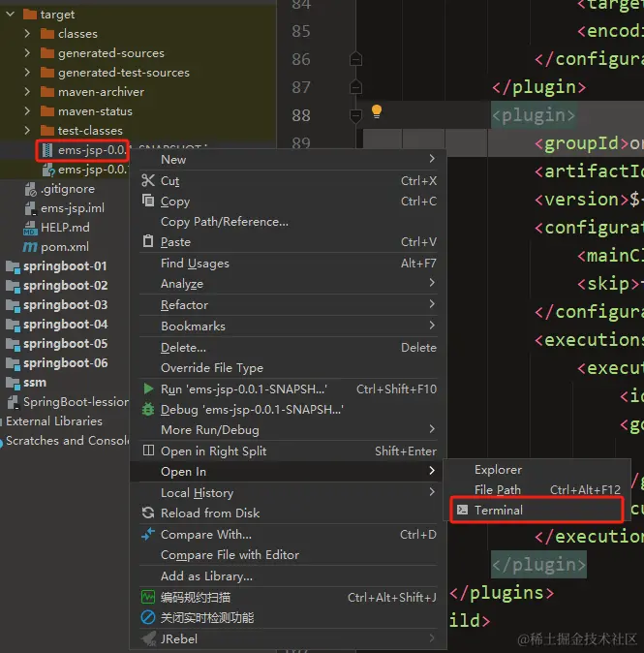The height and width of the screenshot is (653, 644).
Task: Click the ems-jsp.iml file icon
Action: coord(30,207)
